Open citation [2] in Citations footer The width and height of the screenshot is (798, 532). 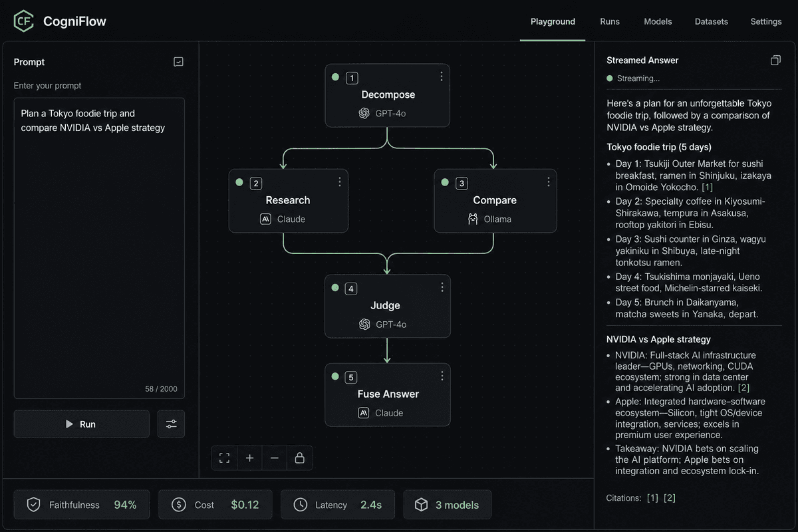[670, 497]
